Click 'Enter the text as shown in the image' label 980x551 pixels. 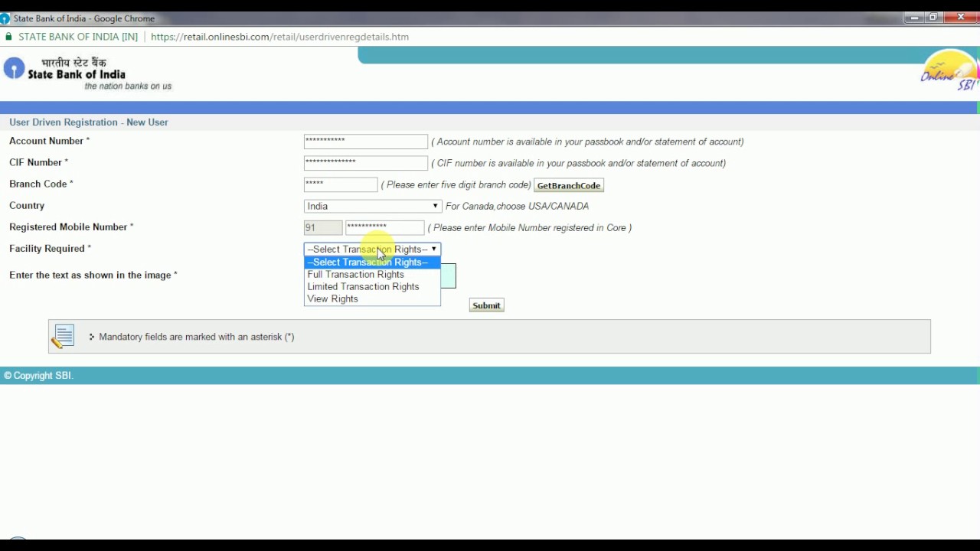93,275
